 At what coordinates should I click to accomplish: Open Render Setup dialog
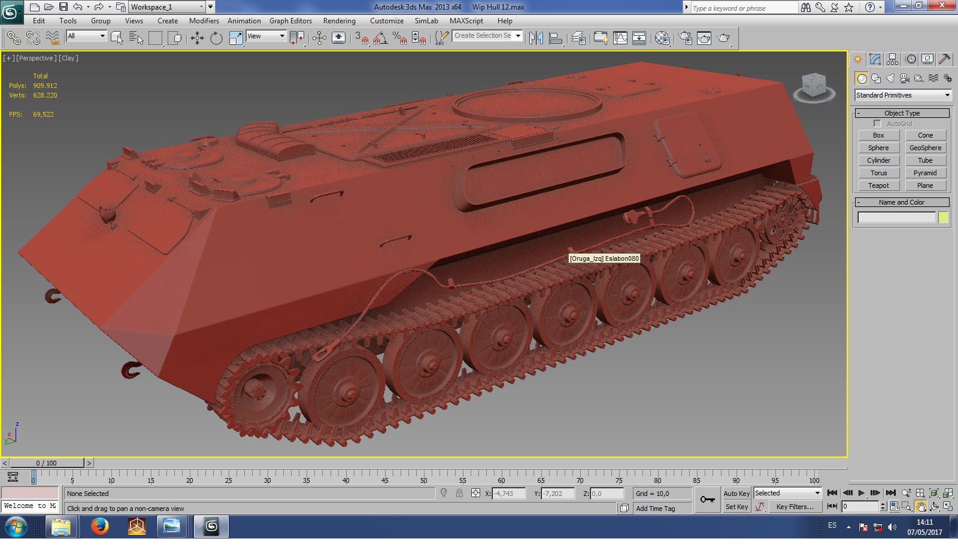685,38
